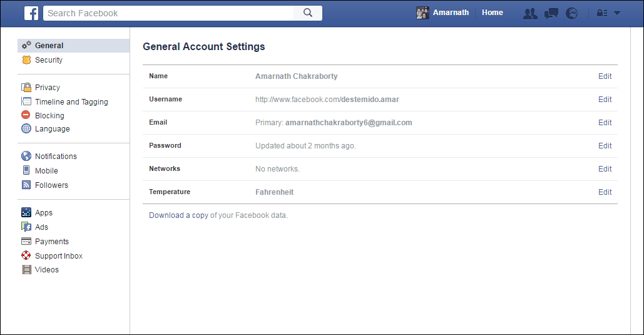
Task: Edit the Email setting
Action: pos(605,123)
